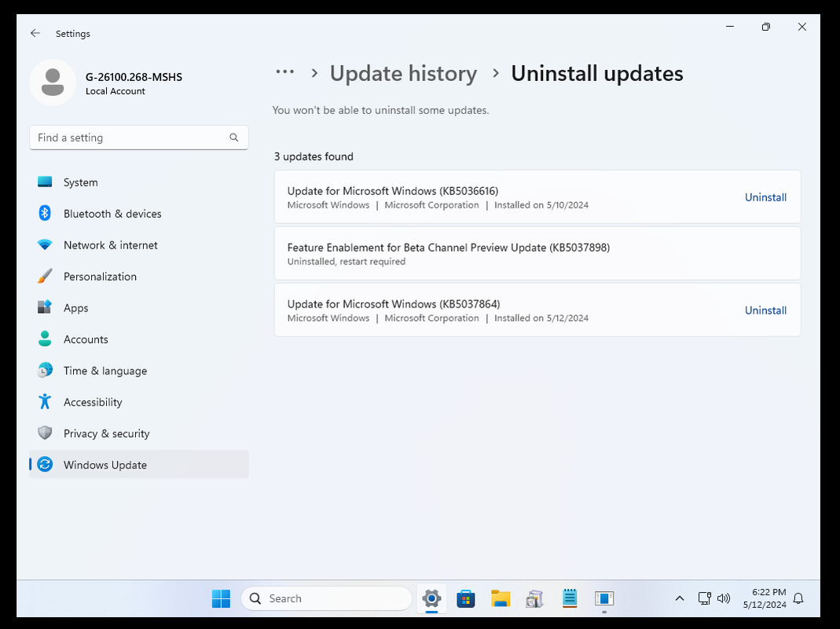Screen dimensions: 840x629
Task: Open Time & language settings
Action: [x=139, y=370]
